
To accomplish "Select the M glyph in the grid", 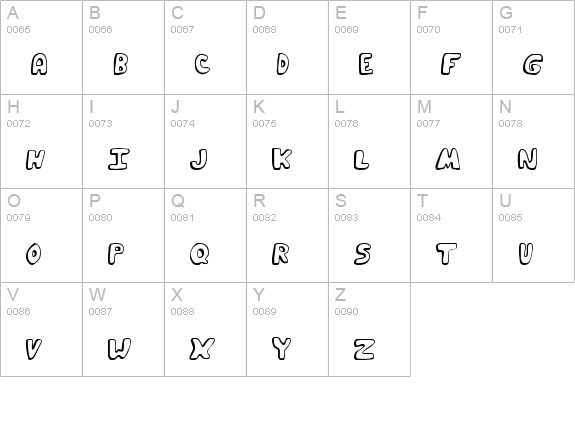I will point(448,159).
